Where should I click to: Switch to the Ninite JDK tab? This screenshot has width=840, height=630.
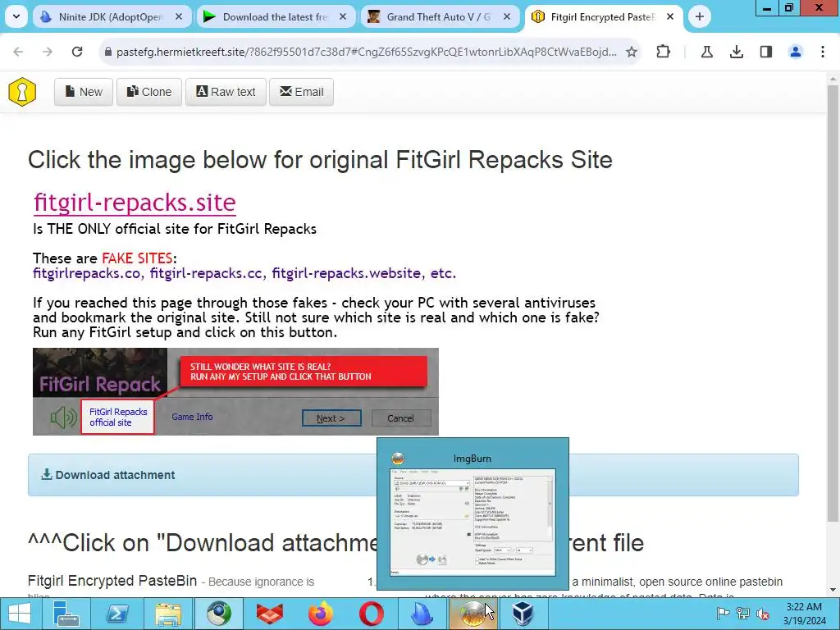pyautogui.click(x=111, y=16)
